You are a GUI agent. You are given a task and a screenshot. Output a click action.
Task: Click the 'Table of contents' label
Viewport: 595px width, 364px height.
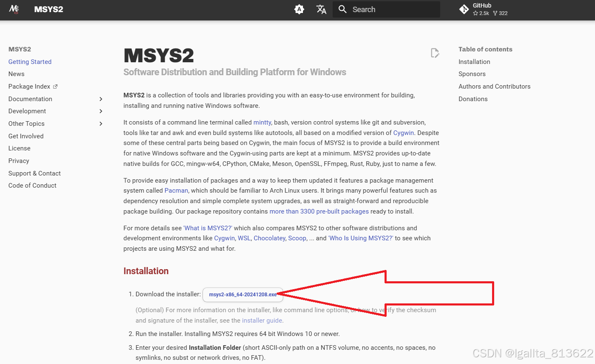coord(485,49)
